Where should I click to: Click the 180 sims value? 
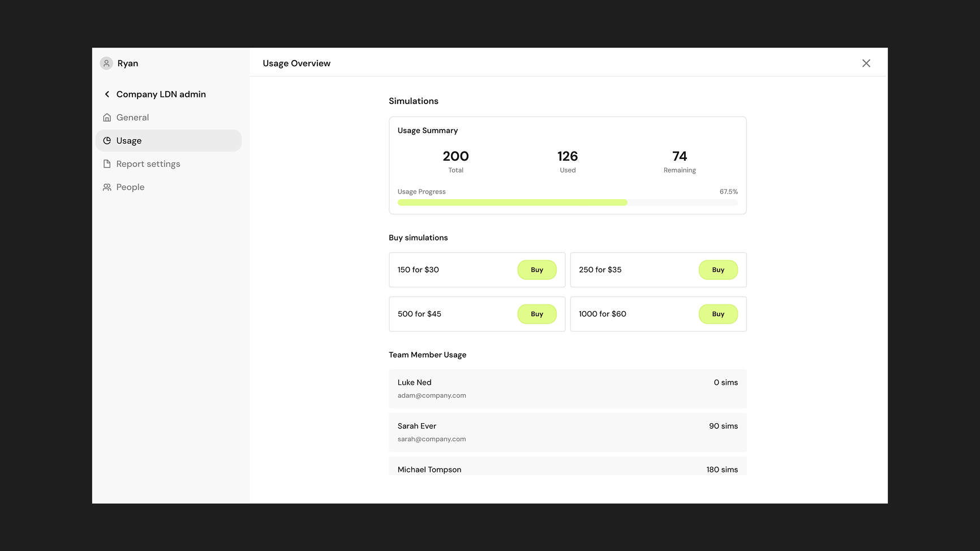point(722,470)
